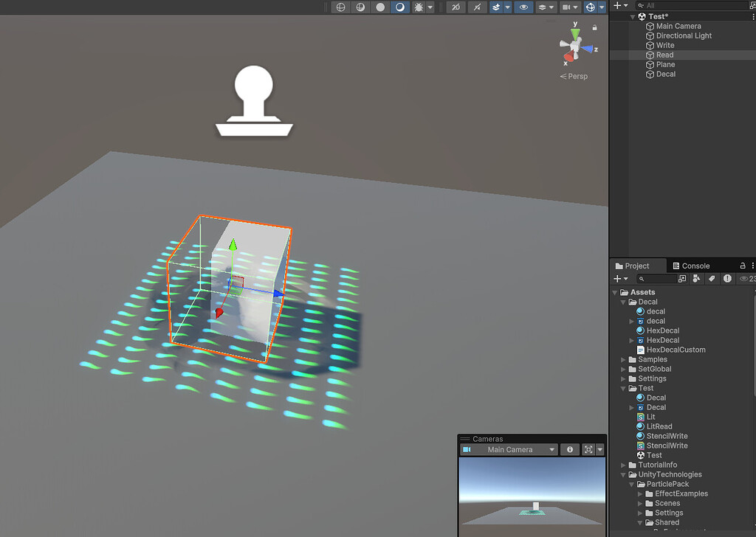The height and width of the screenshot is (537, 756).
Task: Click the plus create icon in the Project panel
Action: click(618, 278)
